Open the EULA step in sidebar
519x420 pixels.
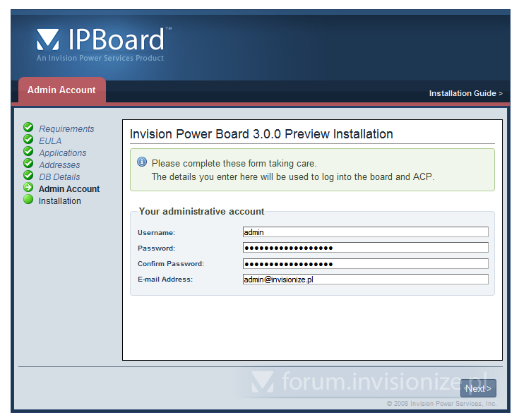tap(50, 141)
